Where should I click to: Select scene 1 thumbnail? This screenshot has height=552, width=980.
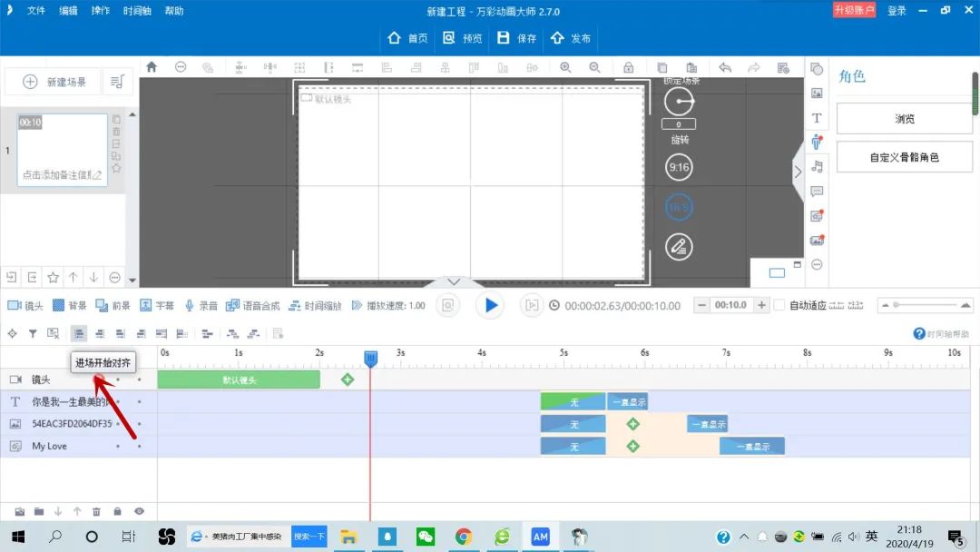(x=62, y=150)
